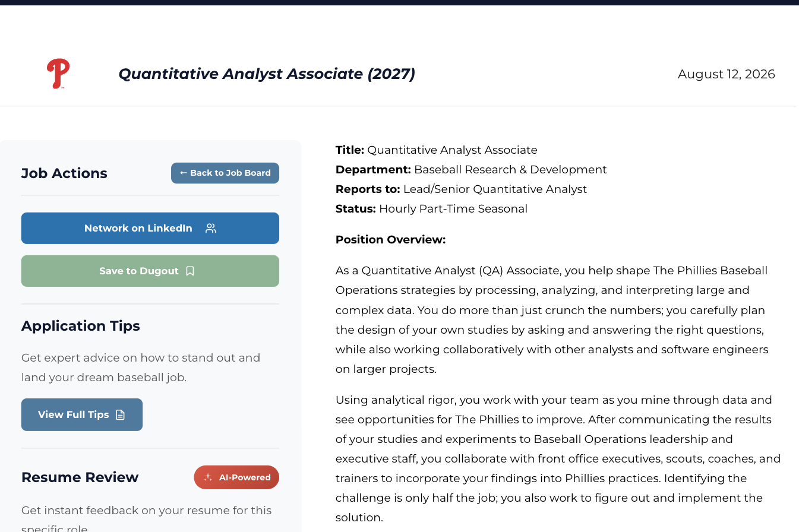Click the Status: Hourly Part-Time Seasonal line
Screen dimensions: 799x532
pos(431,208)
